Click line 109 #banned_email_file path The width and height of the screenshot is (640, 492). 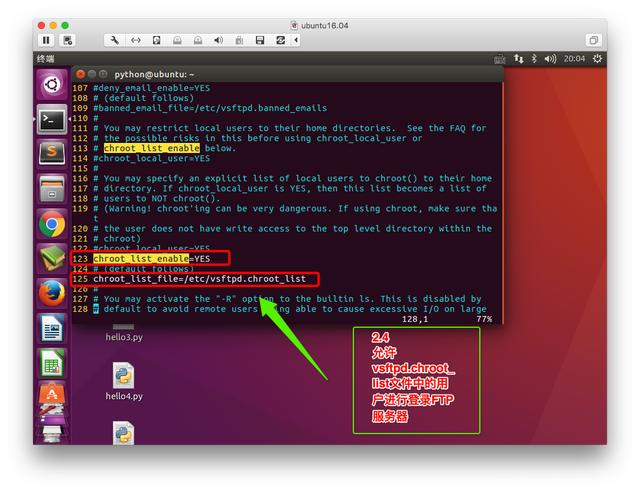[x=210, y=108]
